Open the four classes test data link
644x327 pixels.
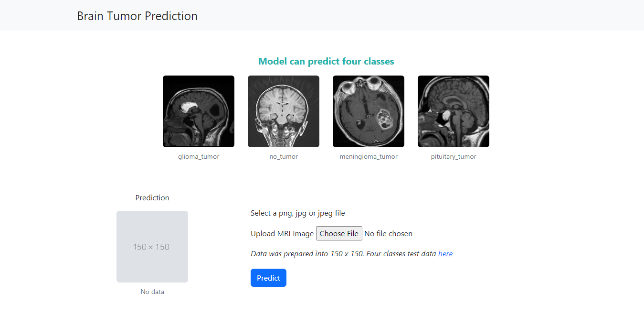(445, 253)
